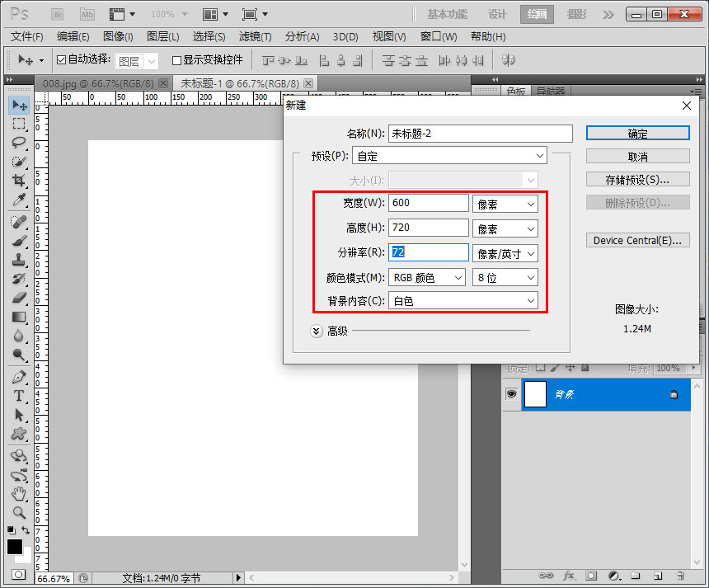Screen dimensions: 709x588
Task: Select the Rectangular Marquee tool
Action: tap(19, 124)
